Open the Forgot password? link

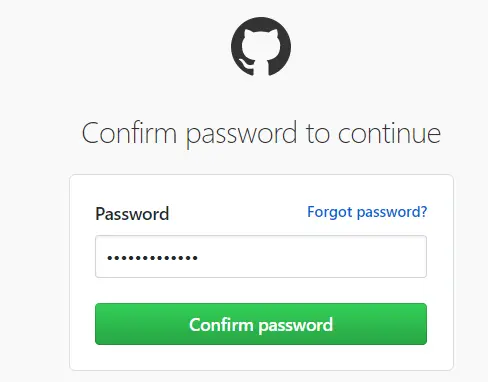click(x=367, y=212)
